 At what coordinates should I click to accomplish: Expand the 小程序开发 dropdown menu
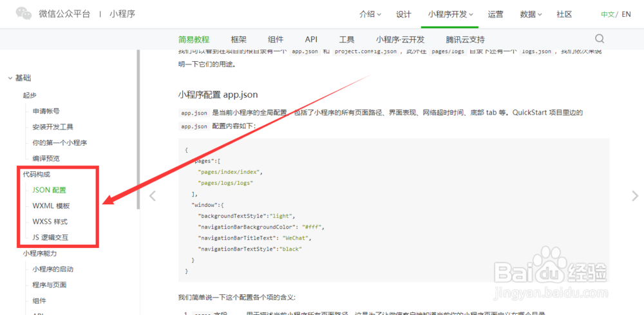(450, 14)
